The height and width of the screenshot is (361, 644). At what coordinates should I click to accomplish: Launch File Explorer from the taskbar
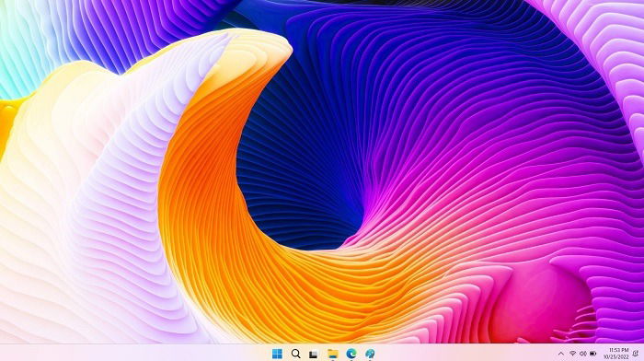[x=333, y=354]
